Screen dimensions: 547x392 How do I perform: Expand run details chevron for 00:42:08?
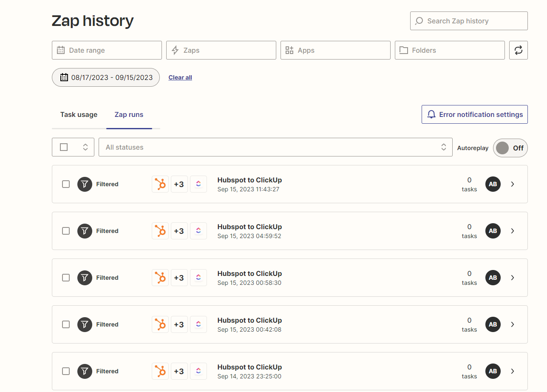[513, 324]
